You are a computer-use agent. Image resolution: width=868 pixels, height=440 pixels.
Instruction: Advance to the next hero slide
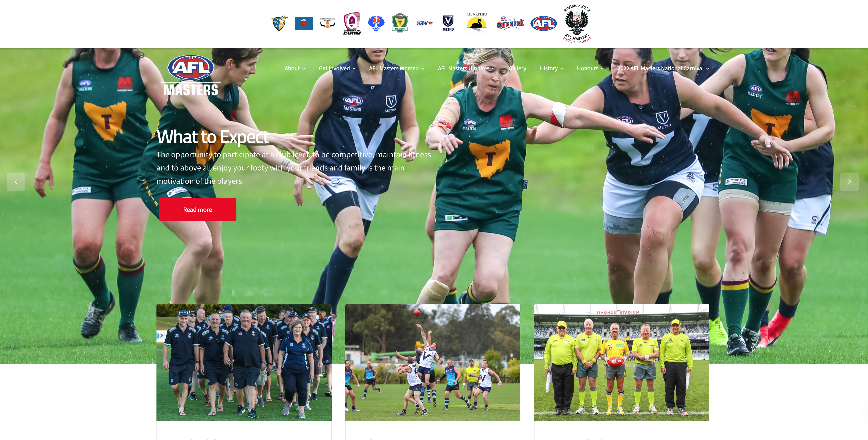849,182
